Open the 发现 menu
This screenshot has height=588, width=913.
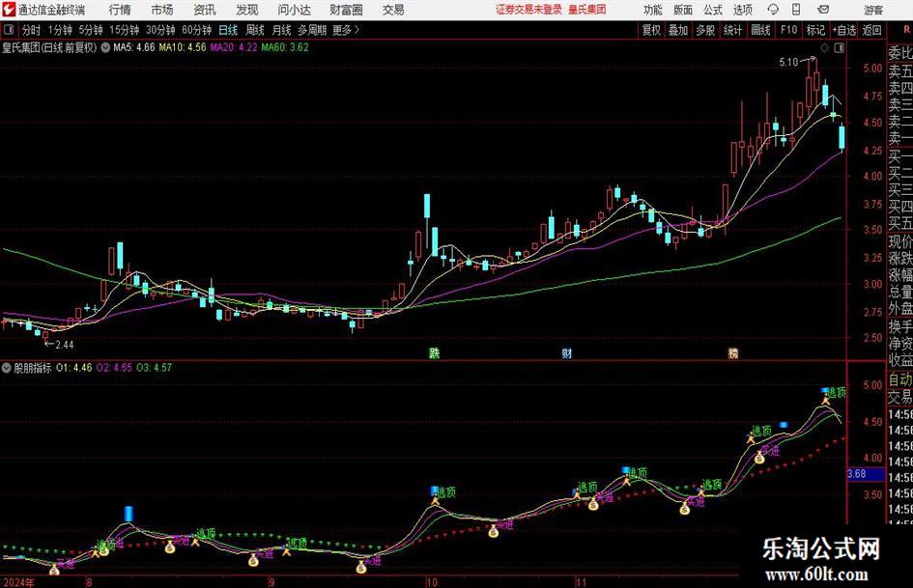(247, 10)
